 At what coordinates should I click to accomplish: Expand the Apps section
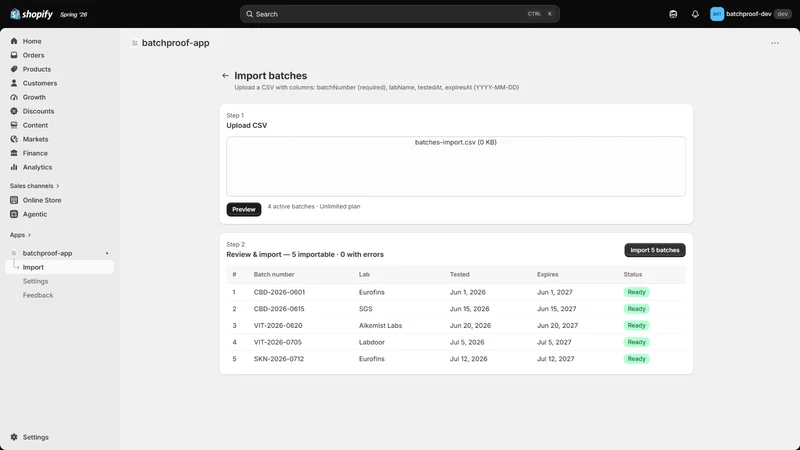coord(20,235)
